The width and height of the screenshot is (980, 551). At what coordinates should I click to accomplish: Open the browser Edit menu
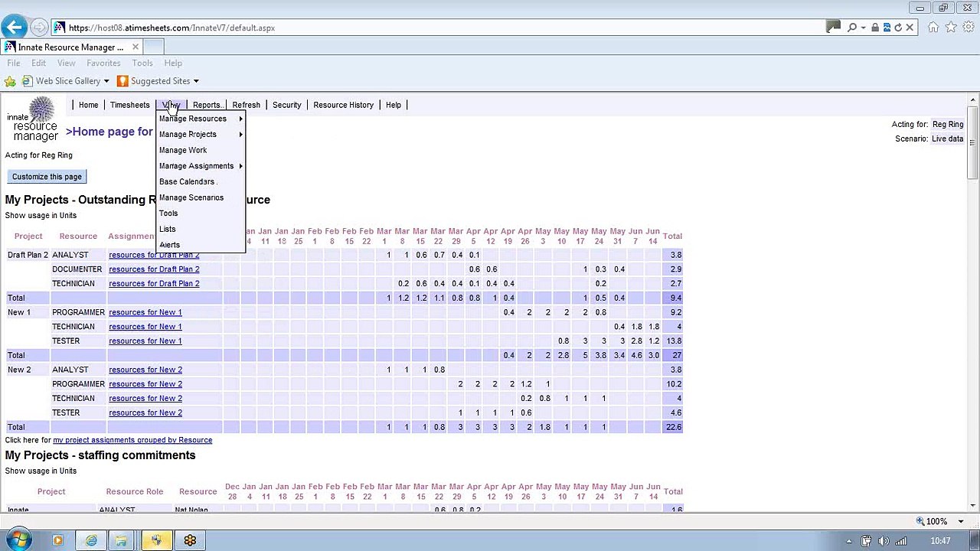click(x=38, y=63)
